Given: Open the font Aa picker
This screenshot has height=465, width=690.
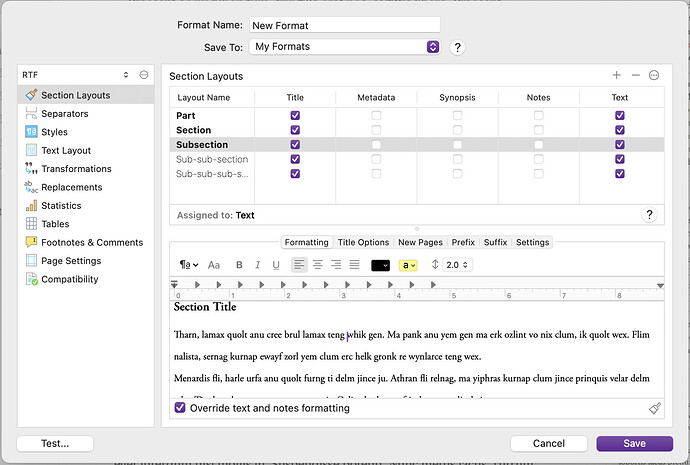Looking at the screenshot, I should click(214, 265).
